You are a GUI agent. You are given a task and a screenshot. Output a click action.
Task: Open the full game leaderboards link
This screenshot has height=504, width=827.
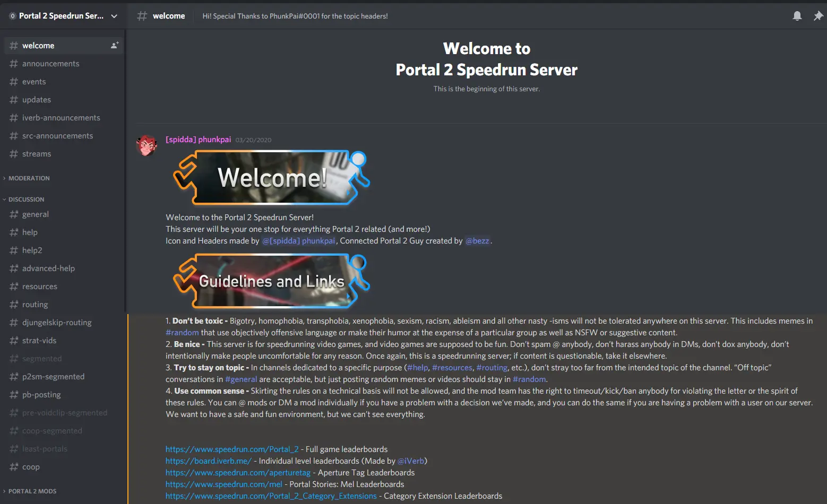coord(231,449)
